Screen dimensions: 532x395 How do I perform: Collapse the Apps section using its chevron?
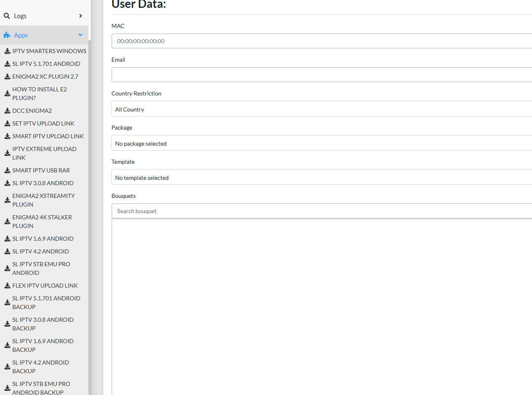(80, 35)
